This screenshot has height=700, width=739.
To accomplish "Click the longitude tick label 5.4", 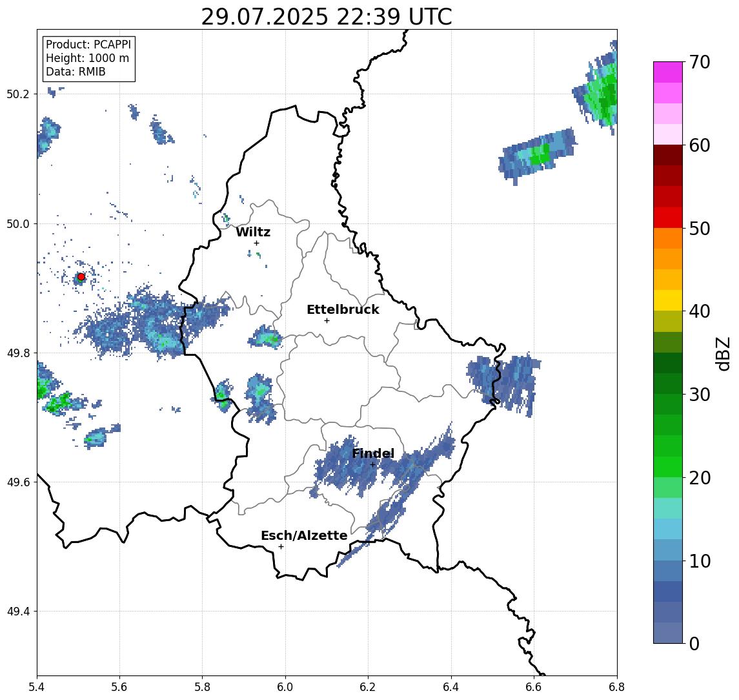I will click(x=37, y=687).
